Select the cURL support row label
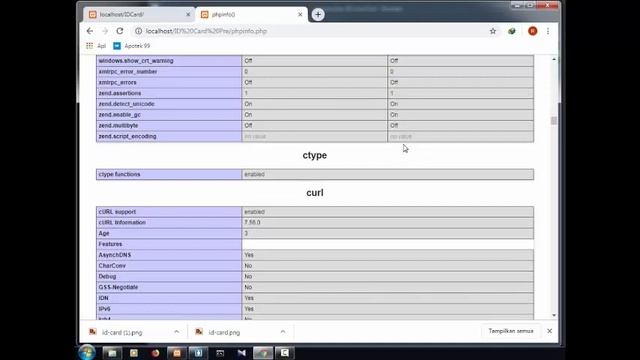 (117, 212)
